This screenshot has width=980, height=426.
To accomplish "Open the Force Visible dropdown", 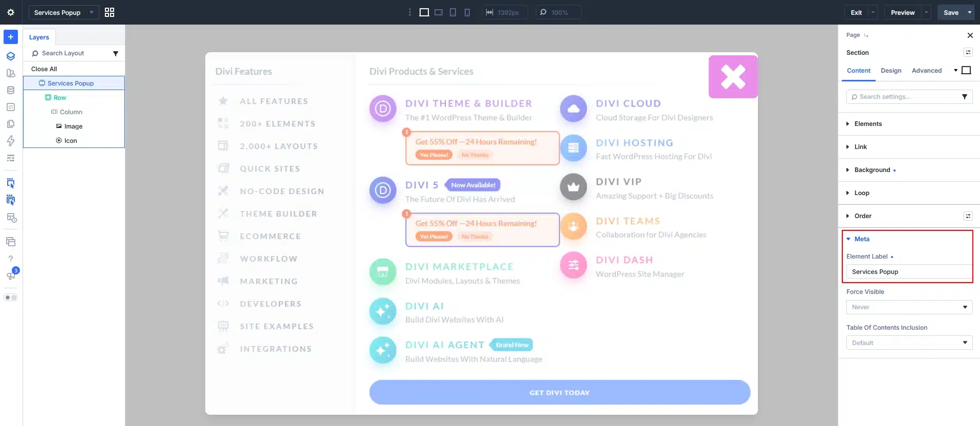I will (x=909, y=307).
